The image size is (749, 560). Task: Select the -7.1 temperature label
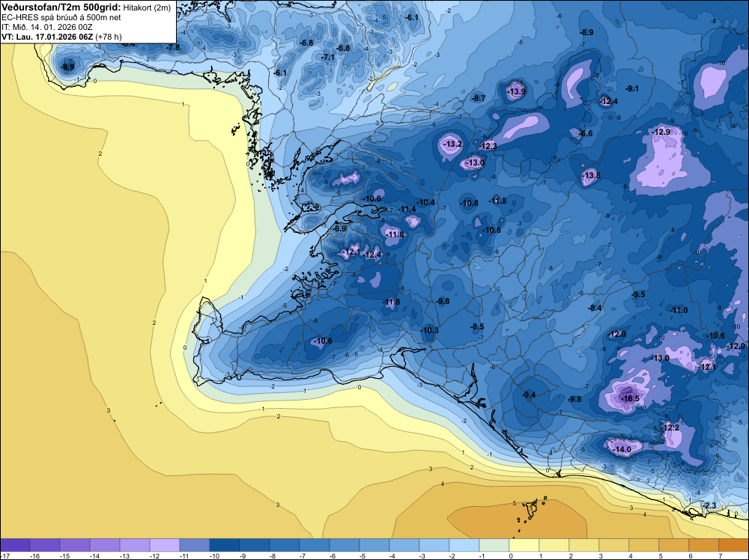click(328, 57)
